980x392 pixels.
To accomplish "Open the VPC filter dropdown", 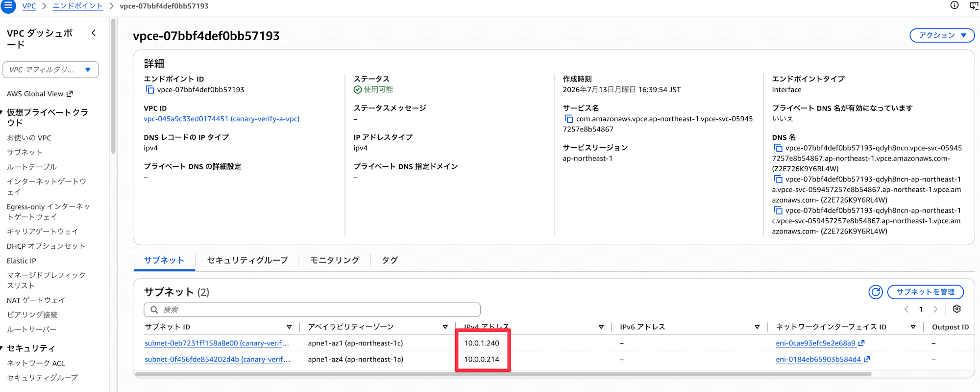I will (50, 70).
